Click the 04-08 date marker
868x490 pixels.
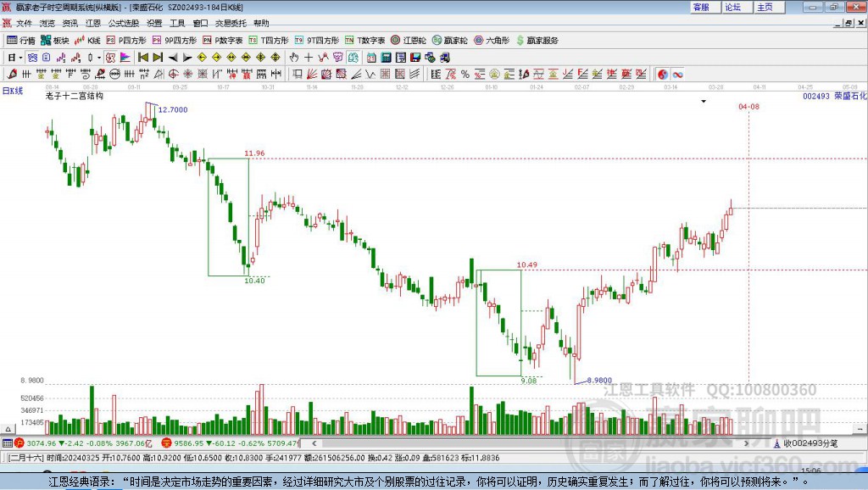[x=748, y=106]
